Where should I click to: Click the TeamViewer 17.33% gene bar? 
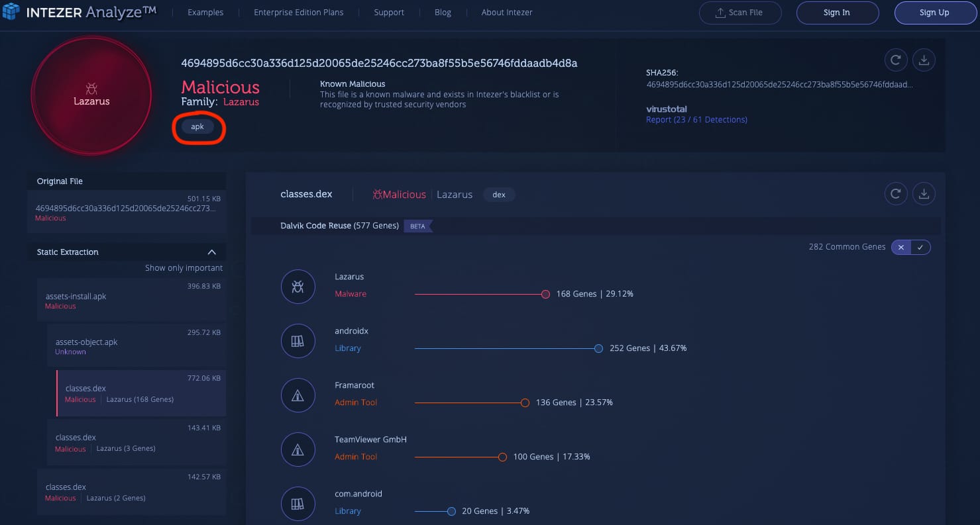point(461,457)
